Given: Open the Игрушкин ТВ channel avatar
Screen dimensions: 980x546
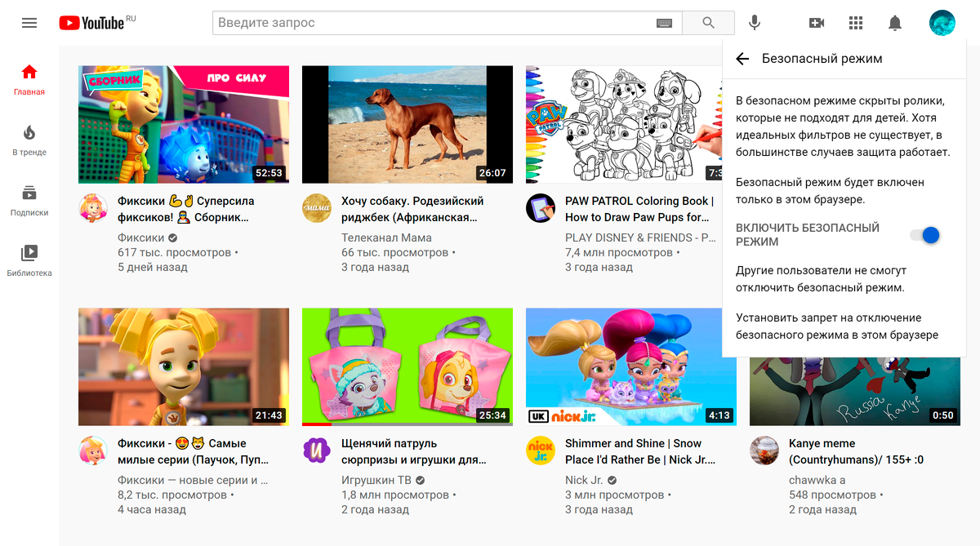Looking at the screenshot, I should 317,451.
